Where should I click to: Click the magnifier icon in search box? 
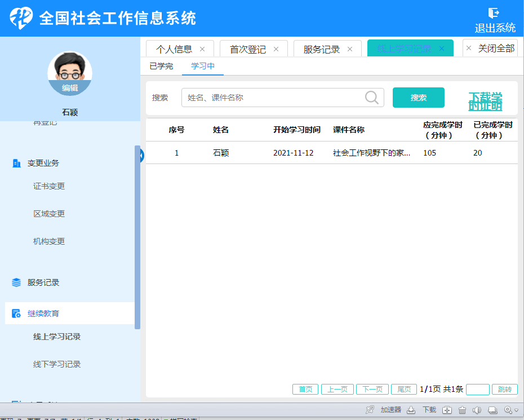(x=372, y=98)
